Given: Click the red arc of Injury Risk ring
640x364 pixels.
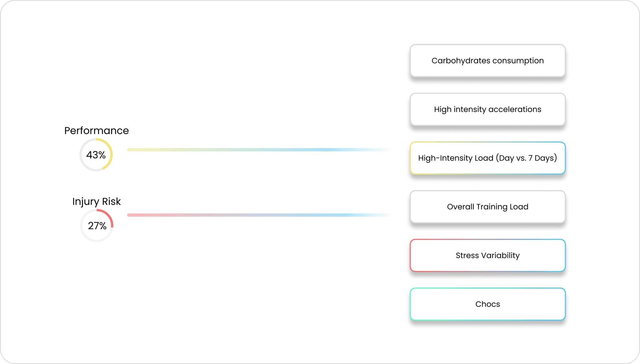Looking at the screenshot, I should [108, 216].
